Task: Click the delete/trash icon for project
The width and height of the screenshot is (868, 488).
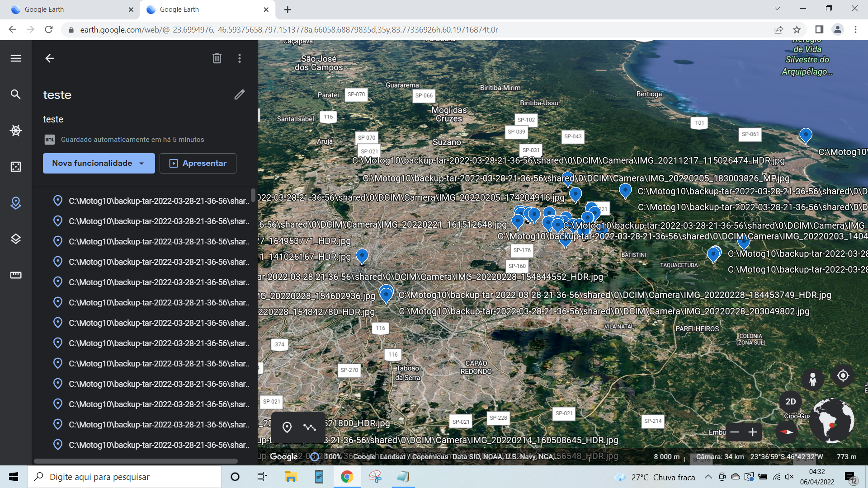Action: click(217, 58)
